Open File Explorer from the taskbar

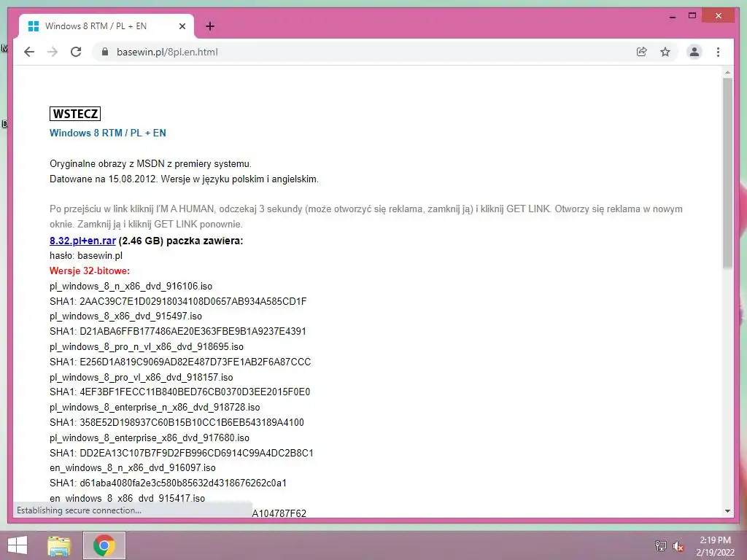pos(59,545)
